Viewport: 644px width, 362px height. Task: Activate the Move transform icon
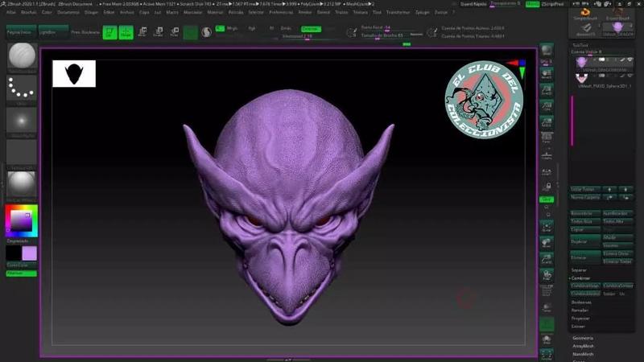[142, 32]
